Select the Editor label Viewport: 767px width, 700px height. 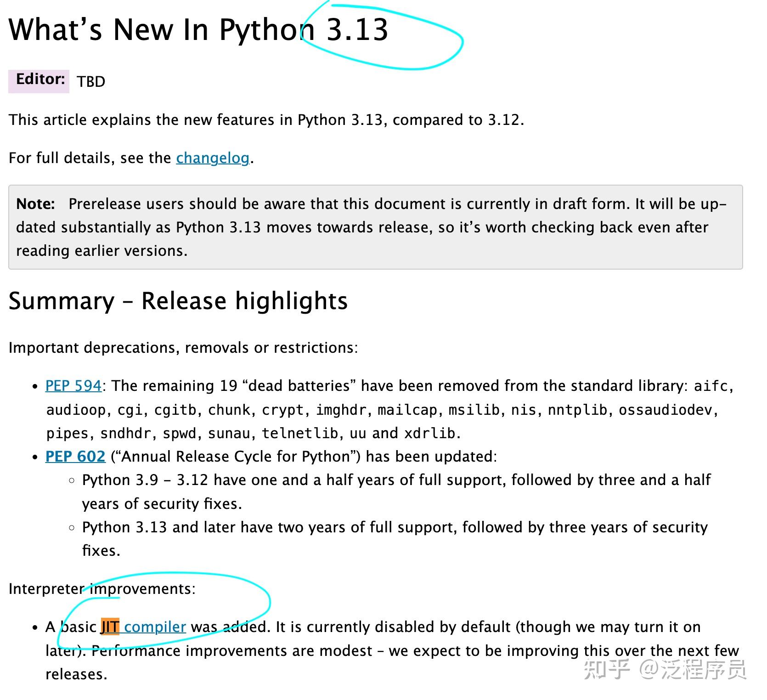[x=39, y=79]
